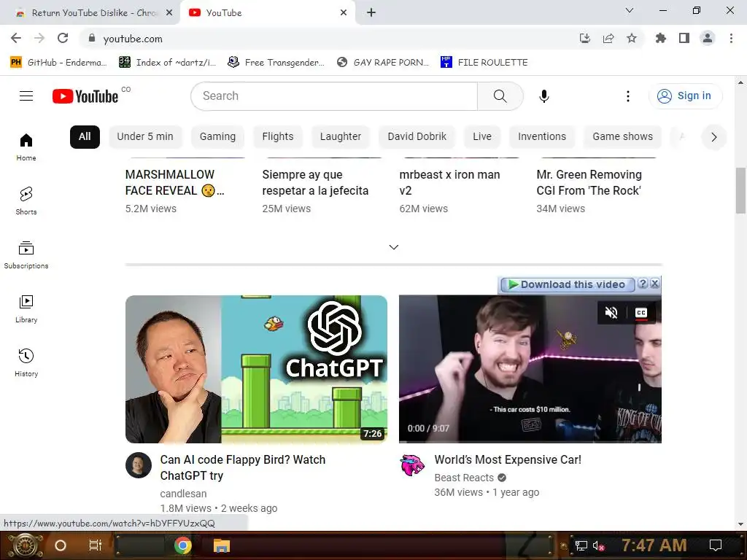Expand the Shorts shelf with chevron

point(393,247)
